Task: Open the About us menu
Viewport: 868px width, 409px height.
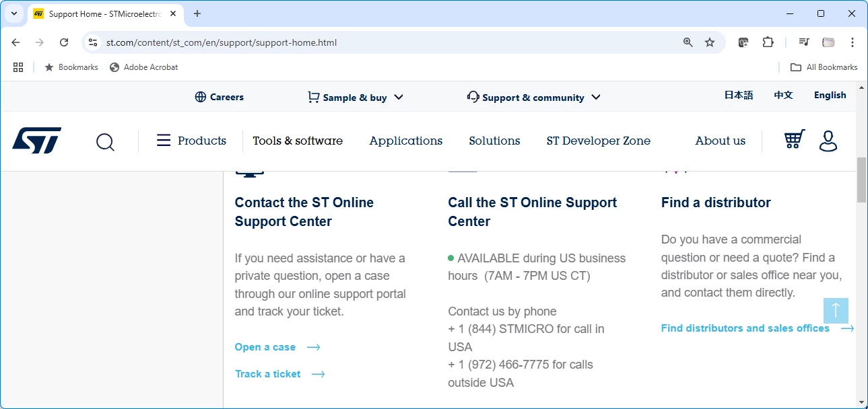Action: click(x=721, y=141)
